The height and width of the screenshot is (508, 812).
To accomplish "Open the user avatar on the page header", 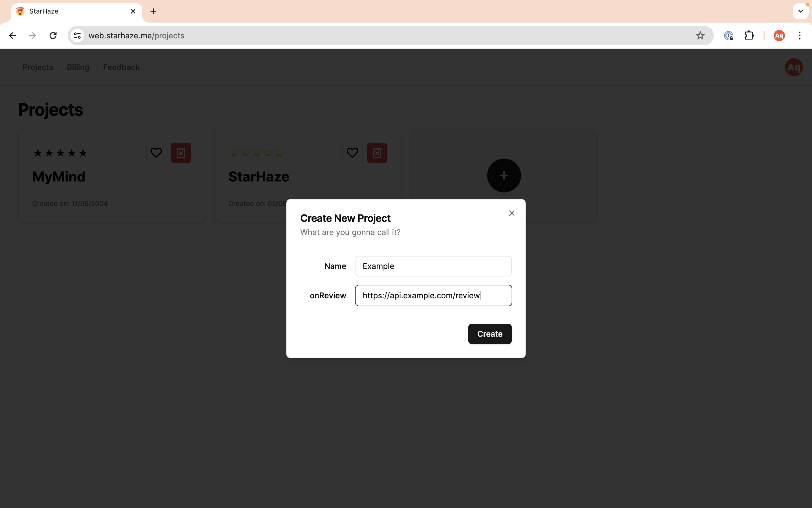I will click(x=794, y=67).
